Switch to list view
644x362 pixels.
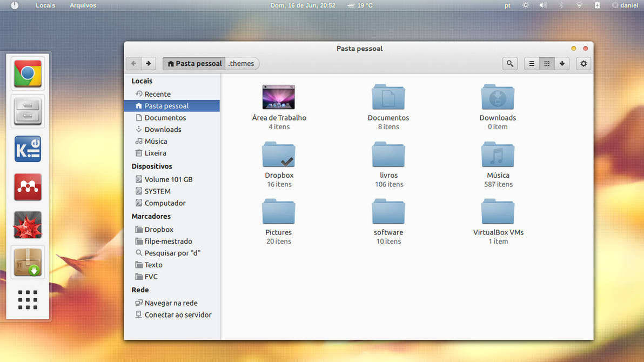[x=532, y=63]
